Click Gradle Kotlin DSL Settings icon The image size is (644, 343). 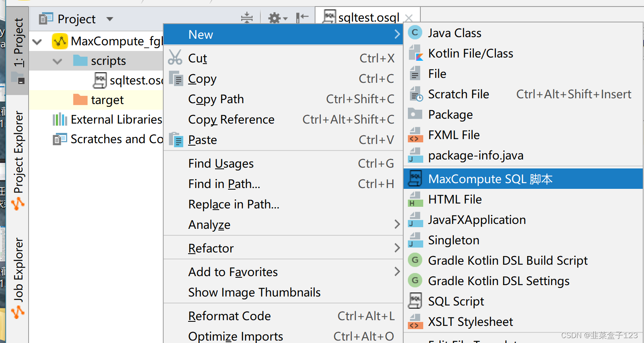pyautogui.click(x=415, y=280)
